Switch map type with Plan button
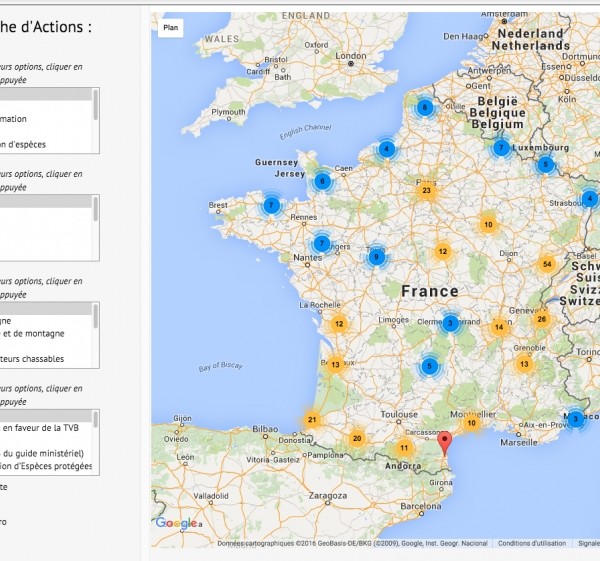Viewport: 600px width, 561px height. (171, 29)
